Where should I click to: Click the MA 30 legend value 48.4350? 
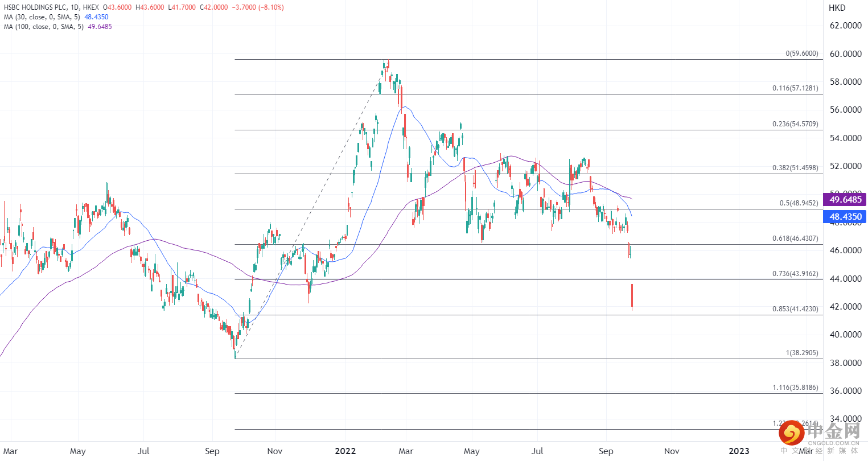tap(96, 17)
